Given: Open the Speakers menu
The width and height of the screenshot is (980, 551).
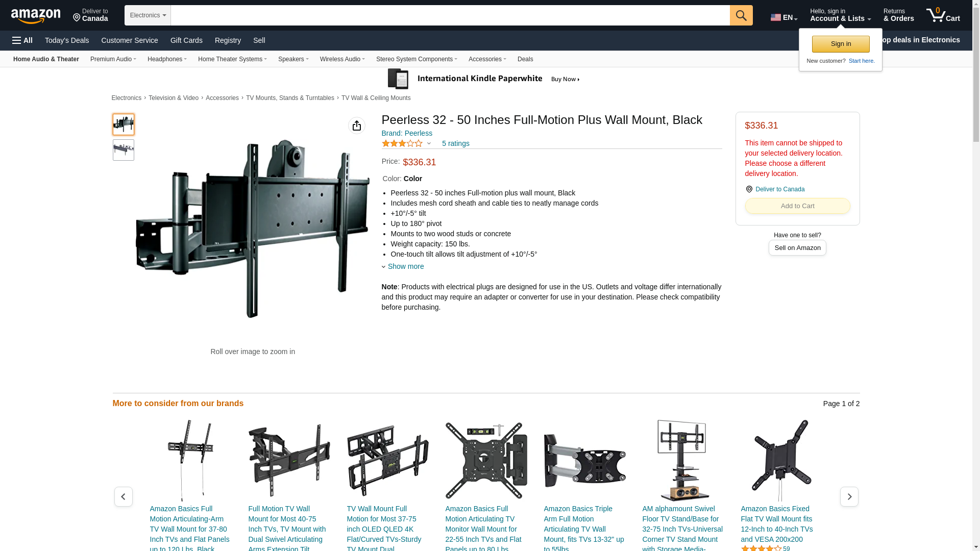Looking at the screenshot, I should click(x=293, y=59).
